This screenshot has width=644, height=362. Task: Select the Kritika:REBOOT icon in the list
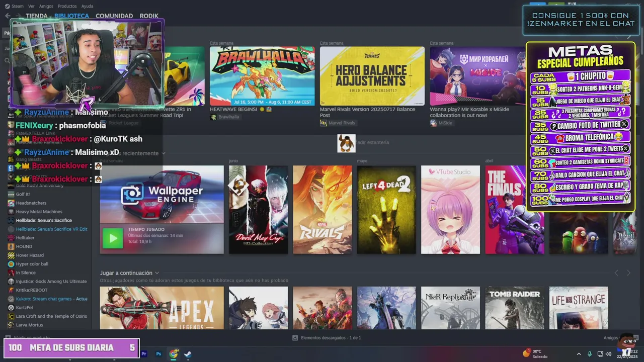(x=11, y=290)
